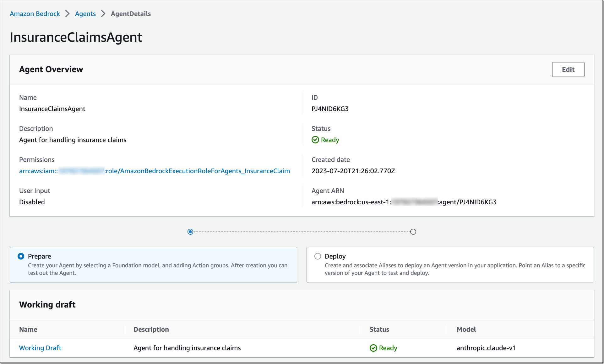Go to the Agents breadcrumb link
Screen dimensions: 604x364
(x=85, y=13)
